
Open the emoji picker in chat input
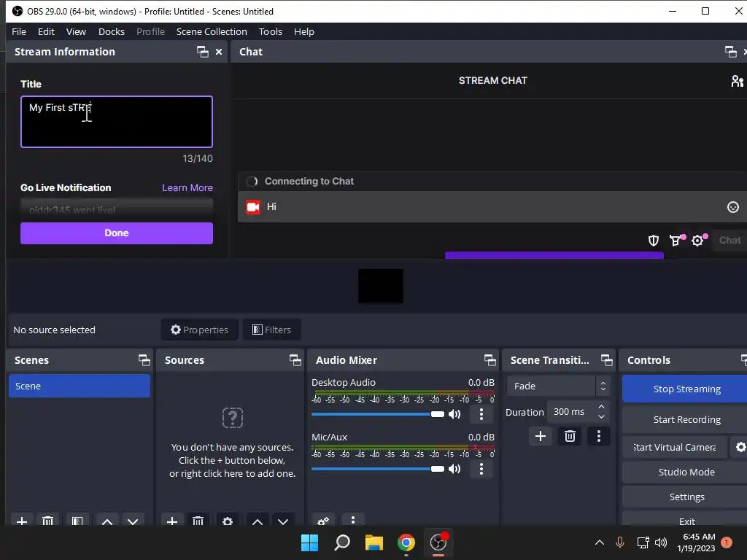732,206
